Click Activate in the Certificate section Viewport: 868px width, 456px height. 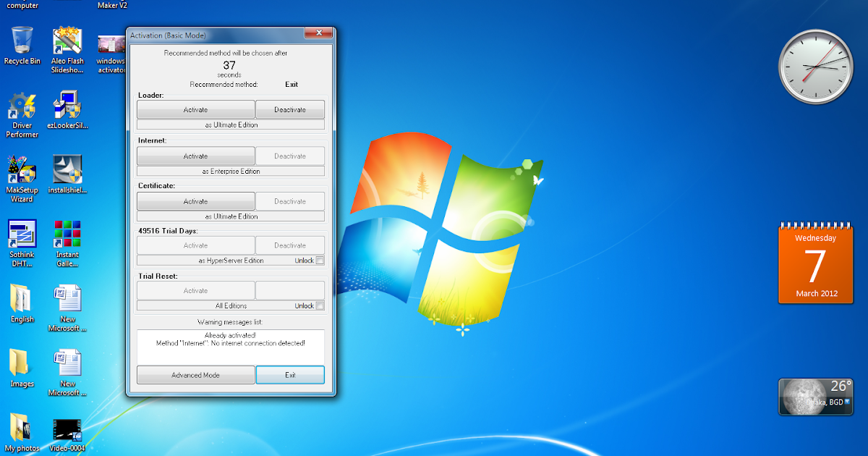[195, 201]
